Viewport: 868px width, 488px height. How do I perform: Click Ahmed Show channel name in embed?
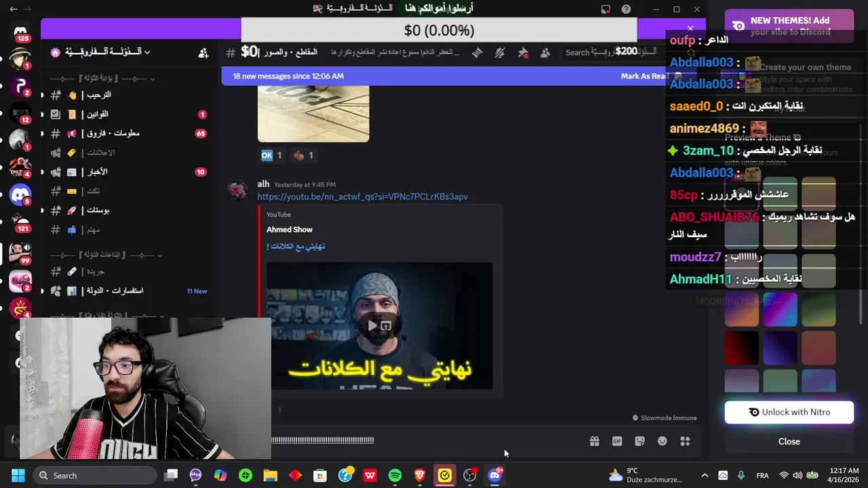(x=290, y=229)
